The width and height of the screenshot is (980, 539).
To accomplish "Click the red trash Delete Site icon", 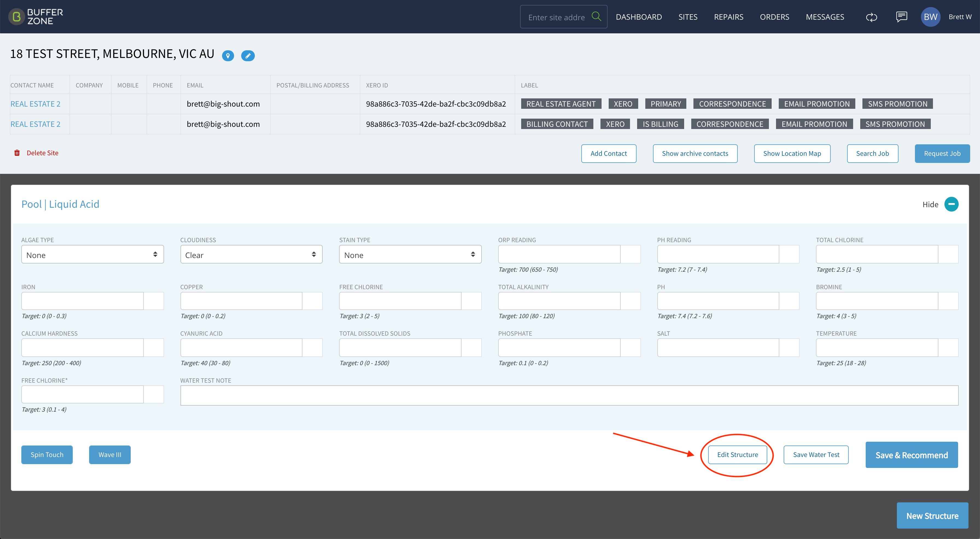I will (x=17, y=153).
